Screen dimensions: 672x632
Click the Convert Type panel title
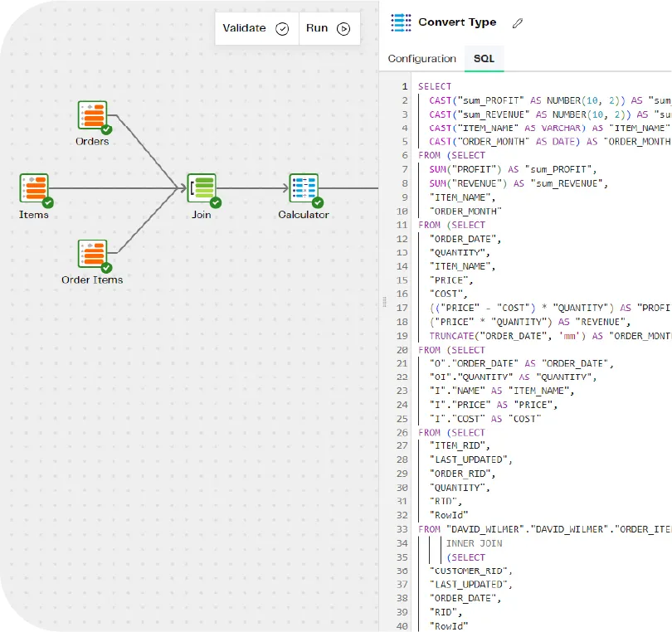click(x=457, y=22)
